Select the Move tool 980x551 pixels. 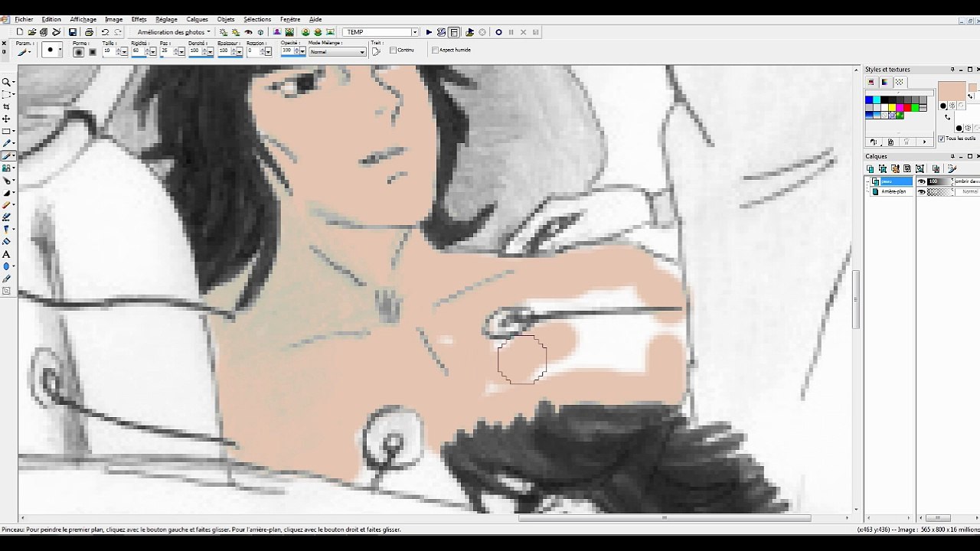[x=6, y=119]
